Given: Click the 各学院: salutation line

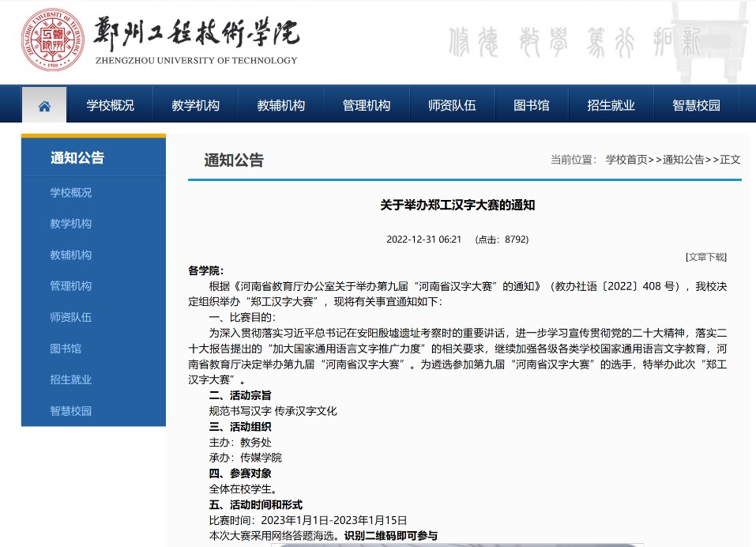Looking at the screenshot, I should (x=206, y=270).
